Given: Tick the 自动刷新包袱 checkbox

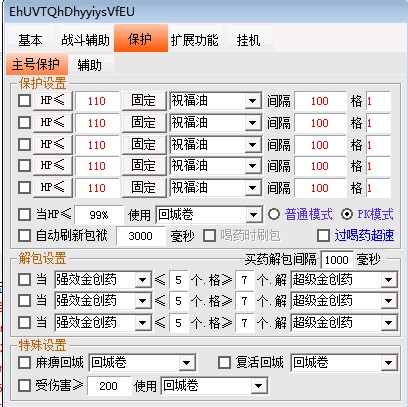Looking at the screenshot, I should (x=24, y=236).
